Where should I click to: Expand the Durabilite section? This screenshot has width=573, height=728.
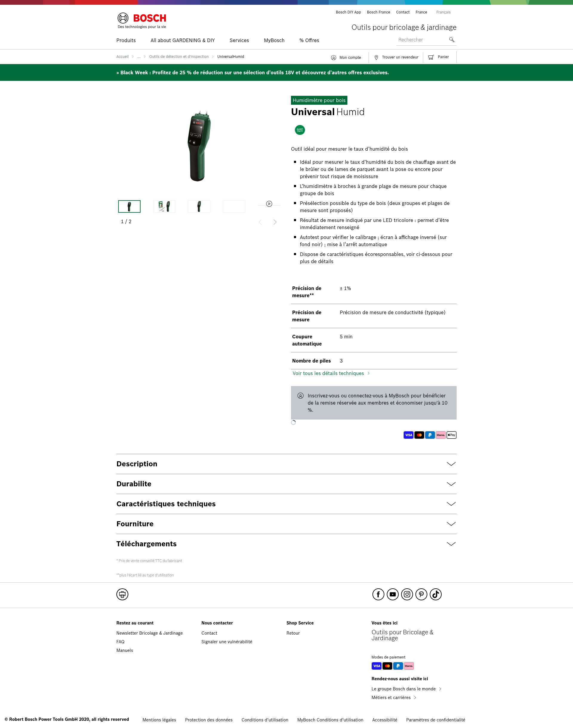point(286,484)
